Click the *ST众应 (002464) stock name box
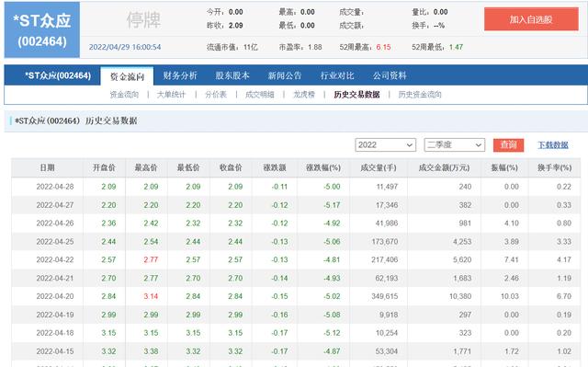The width and height of the screenshot is (588, 367). click(42, 29)
